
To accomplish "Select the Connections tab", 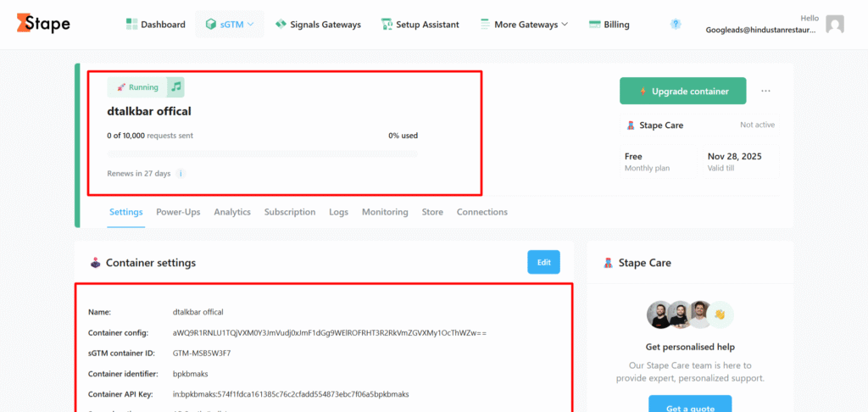I will (x=482, y=212).
